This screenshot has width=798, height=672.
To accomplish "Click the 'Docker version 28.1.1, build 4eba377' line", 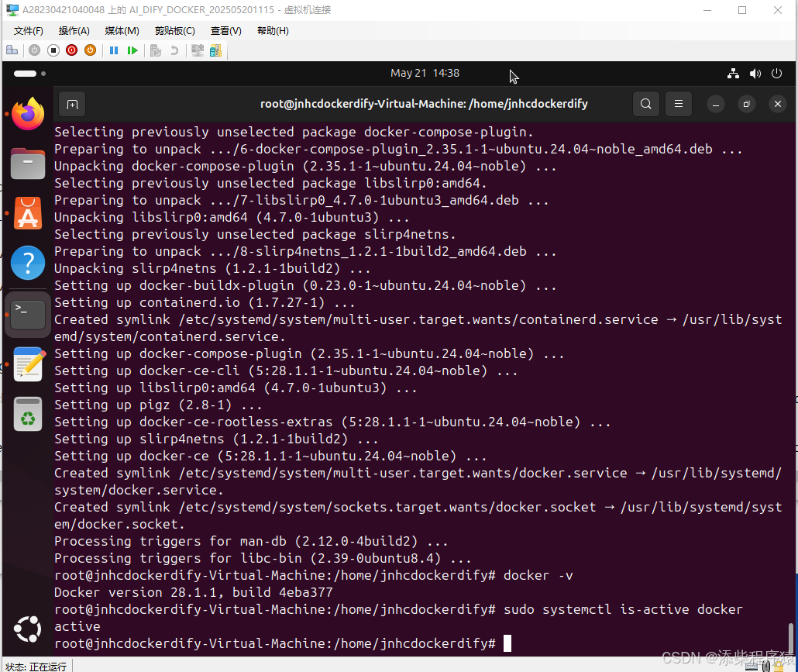I will pyautogui.click(x=194, y=593).
